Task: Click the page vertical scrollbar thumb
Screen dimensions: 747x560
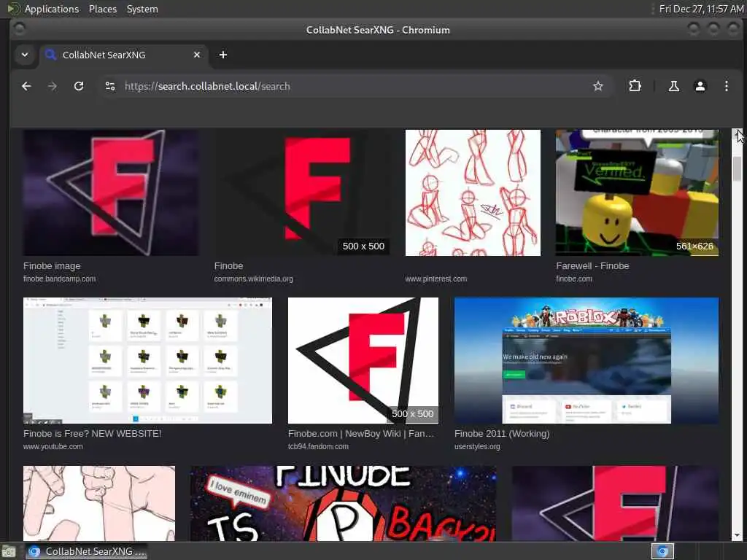Action: coord(737,168)
